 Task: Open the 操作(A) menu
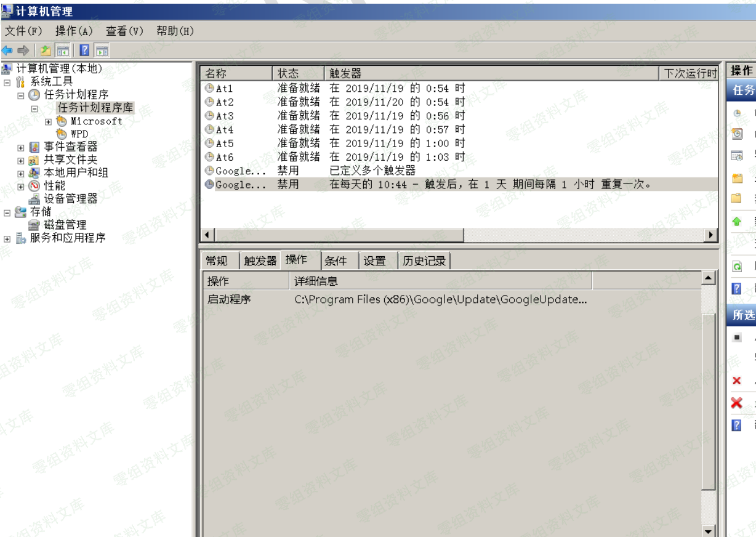tap(74, 31)
